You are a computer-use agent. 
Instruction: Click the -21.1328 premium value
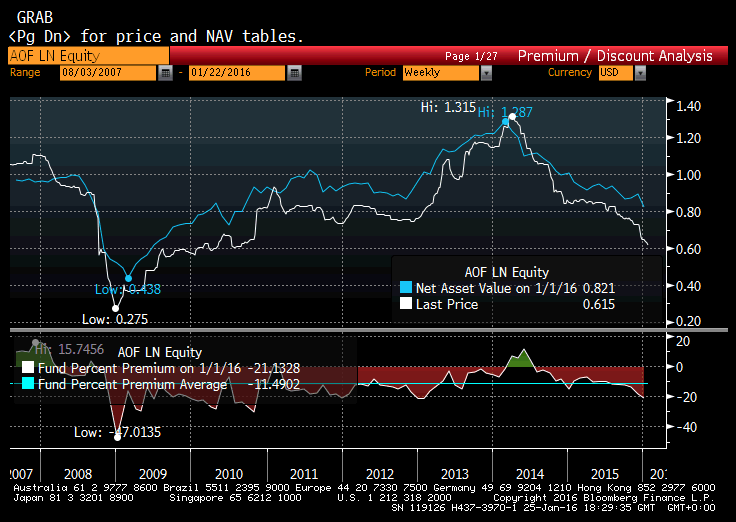coord(274,368)
